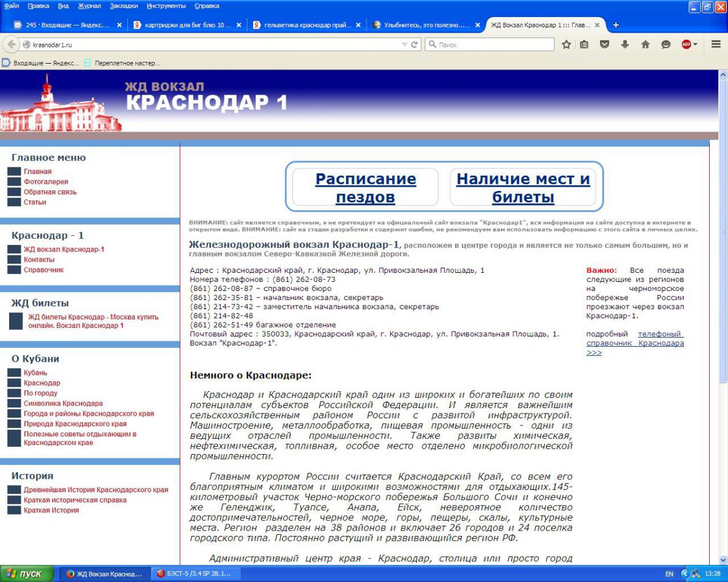Screen dimensions: 728x582
Task: Open the Контакты sidebar link
Action: 39,259
